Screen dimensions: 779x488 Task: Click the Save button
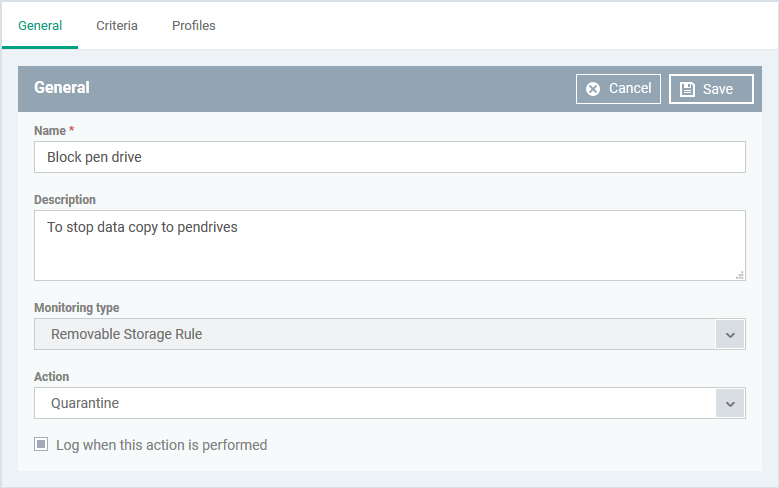tap(711, 89)
